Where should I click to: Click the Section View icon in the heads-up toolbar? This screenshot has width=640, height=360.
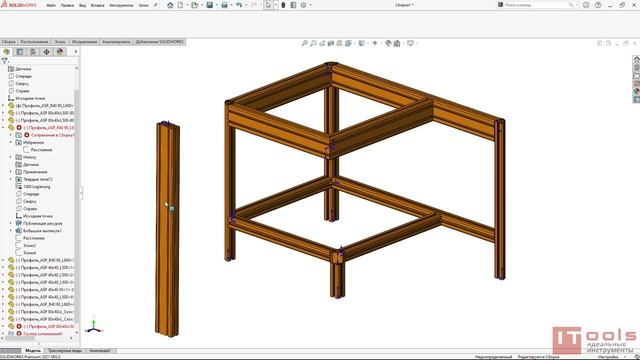[331, 43]
